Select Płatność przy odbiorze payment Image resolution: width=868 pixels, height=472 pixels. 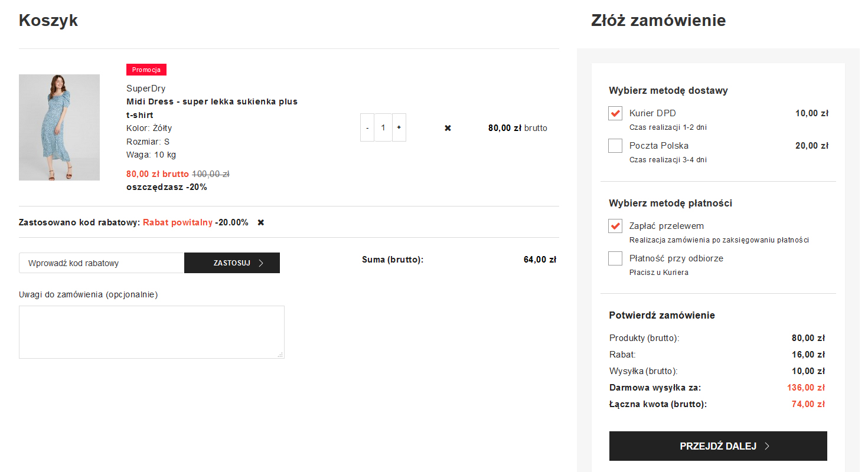tap(615, 258)
